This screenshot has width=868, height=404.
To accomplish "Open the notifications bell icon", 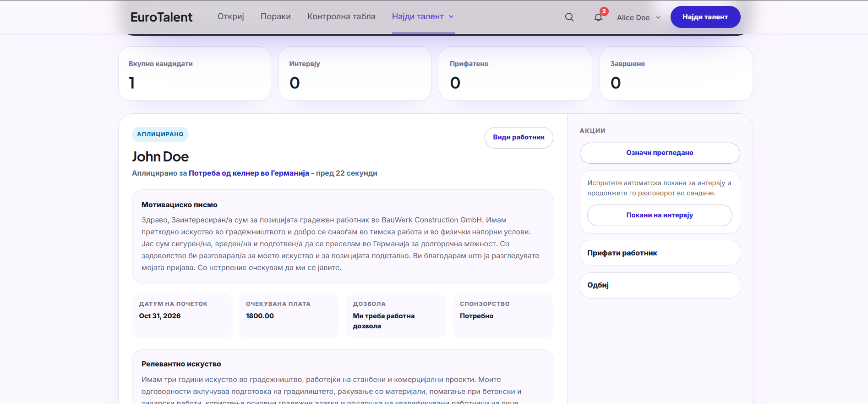I will (598, 17).
